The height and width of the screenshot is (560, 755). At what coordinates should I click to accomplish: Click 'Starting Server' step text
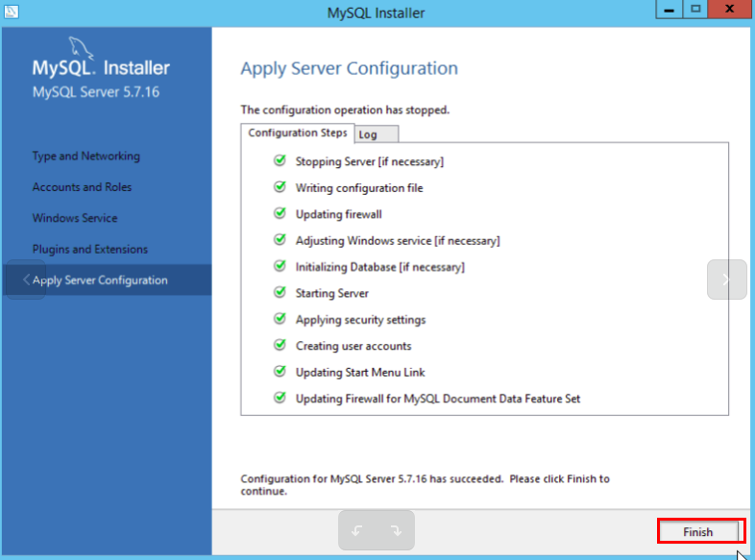click(331, 293)
